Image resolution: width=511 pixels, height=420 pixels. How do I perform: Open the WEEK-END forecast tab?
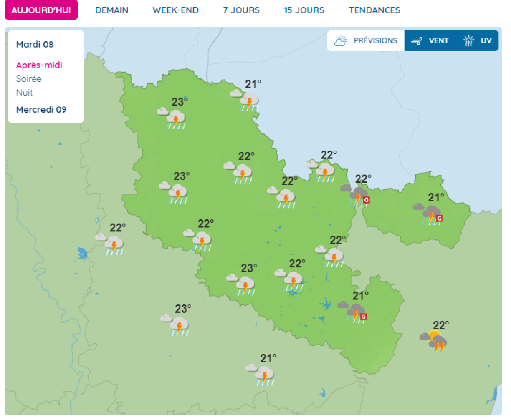pyautogui.click(x=175, y=10)
